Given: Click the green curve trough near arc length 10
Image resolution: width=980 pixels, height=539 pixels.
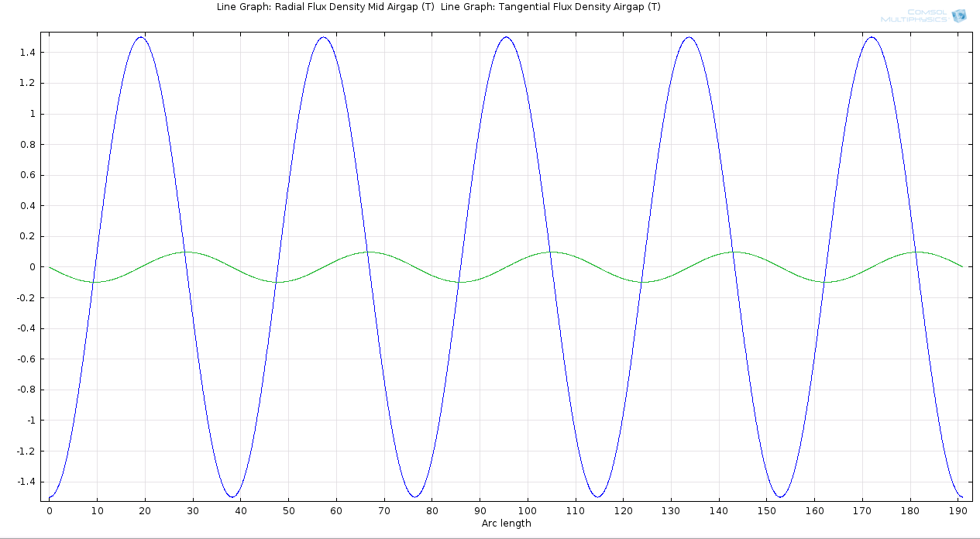Looking at the screenshot, I should pyautogui.click(x=95, y=282).
